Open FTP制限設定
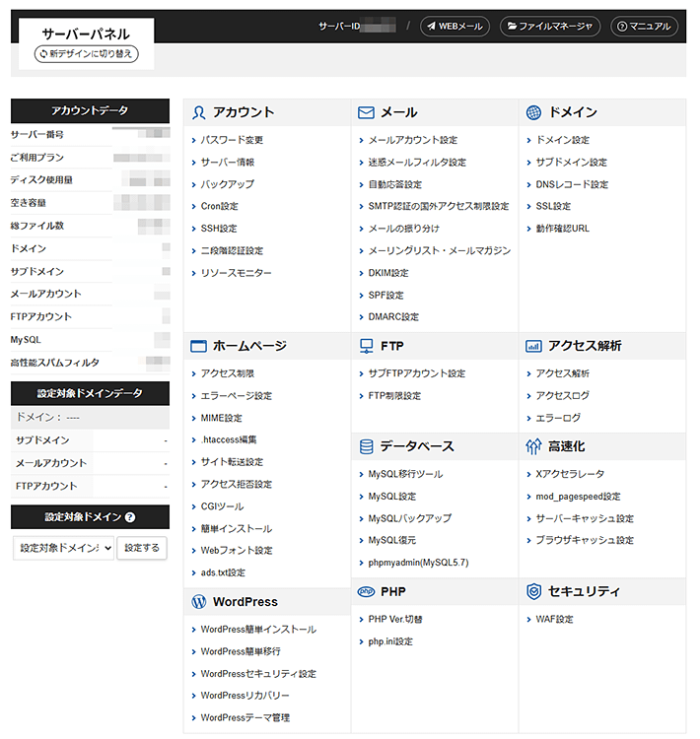 [394, 396]
